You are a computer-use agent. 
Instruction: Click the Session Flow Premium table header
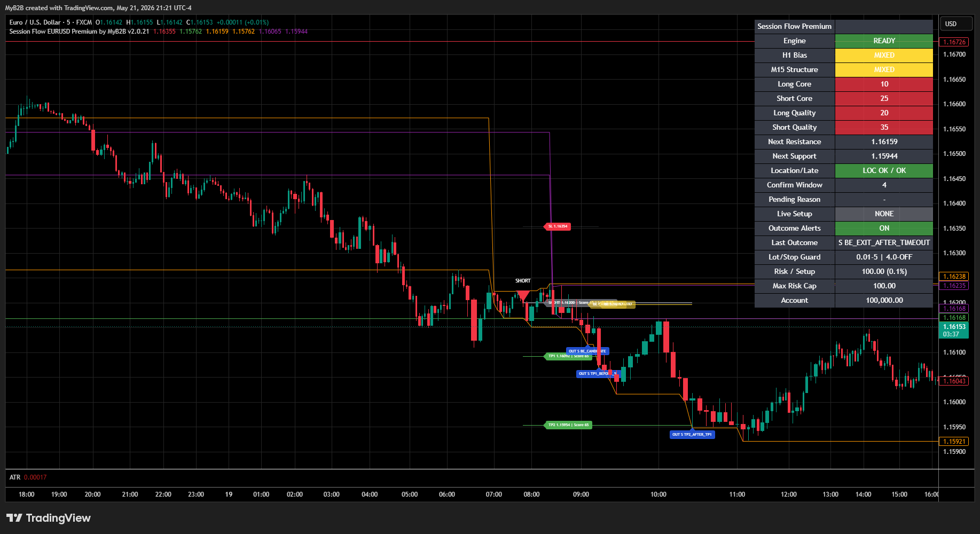click(795, 26)
